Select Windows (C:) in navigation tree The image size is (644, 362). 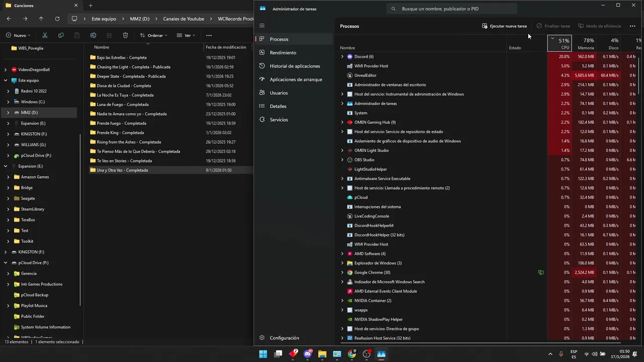pyautogui.click(x=33, y=102)
